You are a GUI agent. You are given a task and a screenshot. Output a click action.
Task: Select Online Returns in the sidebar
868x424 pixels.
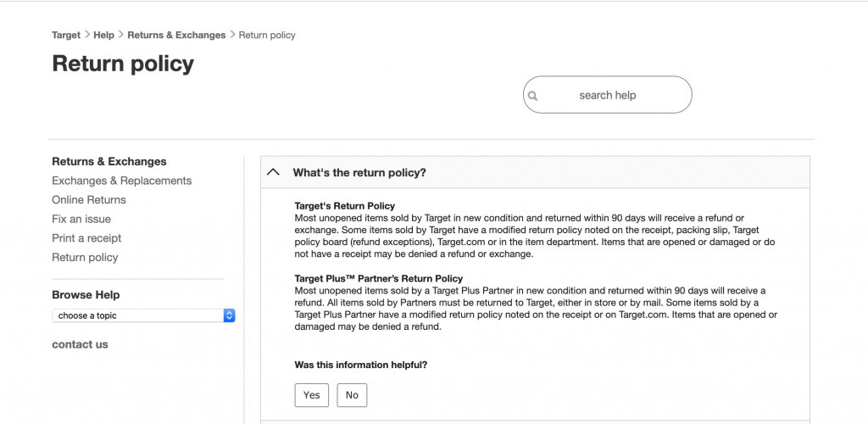pos(89,200)
